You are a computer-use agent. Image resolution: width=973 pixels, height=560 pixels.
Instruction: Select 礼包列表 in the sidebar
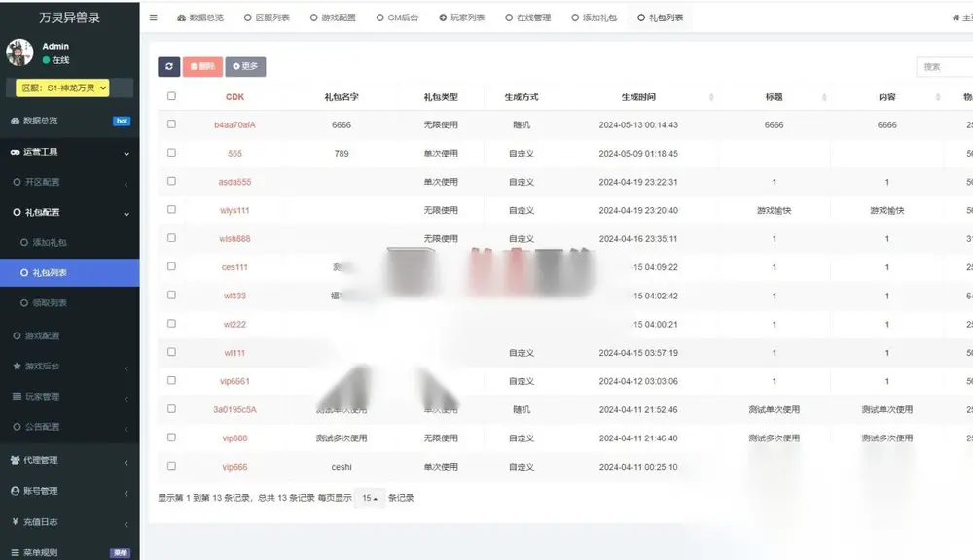pyautogui.click(x=69, y=273)
